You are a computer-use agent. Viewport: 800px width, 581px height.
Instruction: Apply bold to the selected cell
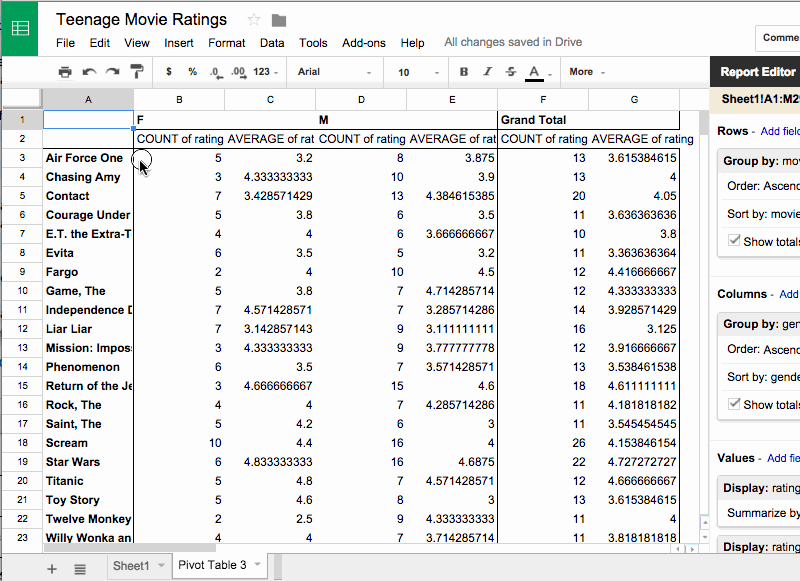tap(464, 72)
